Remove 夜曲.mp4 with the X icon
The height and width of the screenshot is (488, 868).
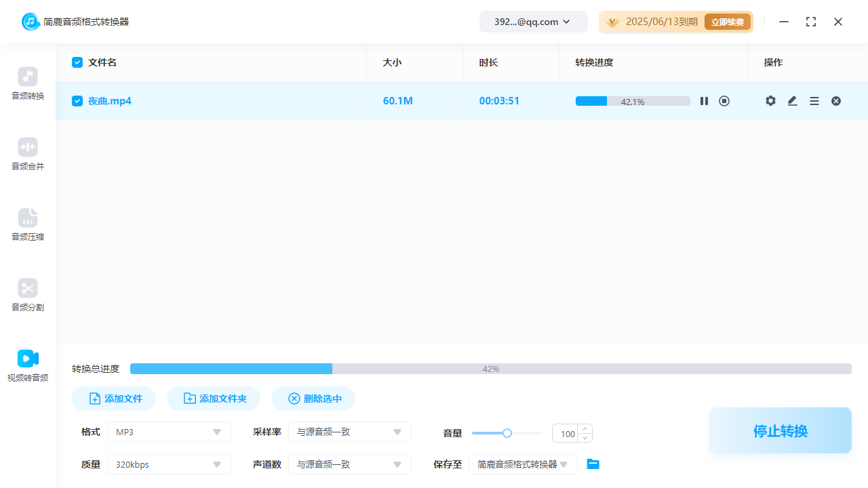coord(835,100)
